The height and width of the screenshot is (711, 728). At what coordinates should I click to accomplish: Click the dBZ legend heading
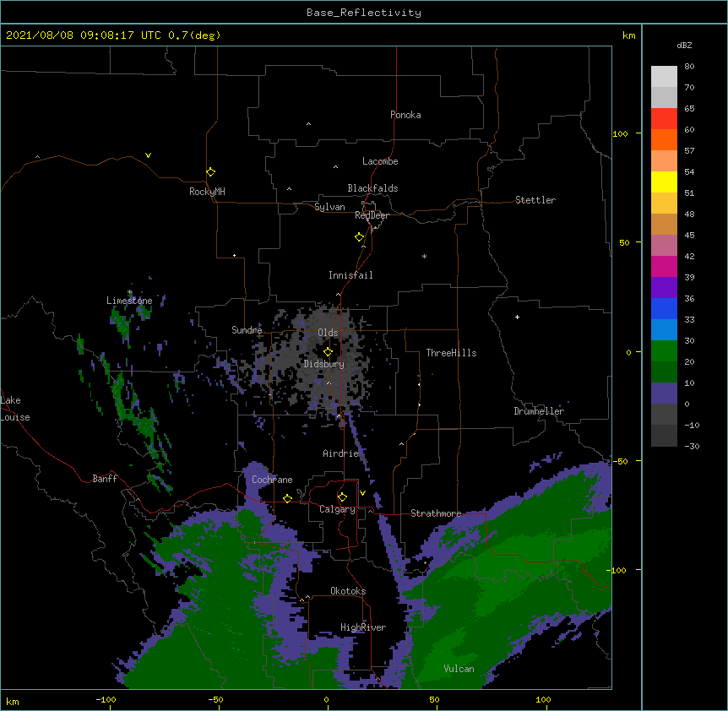pyautogui.click(x=684, y=45)
